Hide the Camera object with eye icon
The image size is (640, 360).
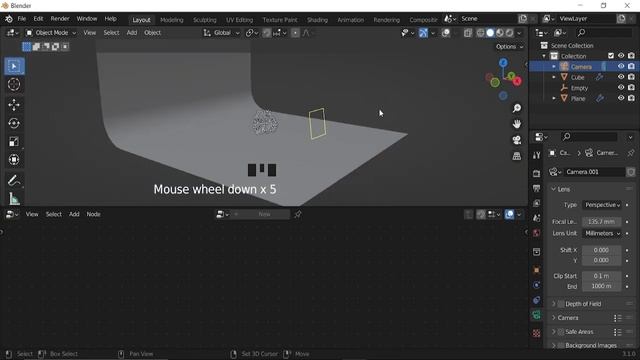click(621, 66)
